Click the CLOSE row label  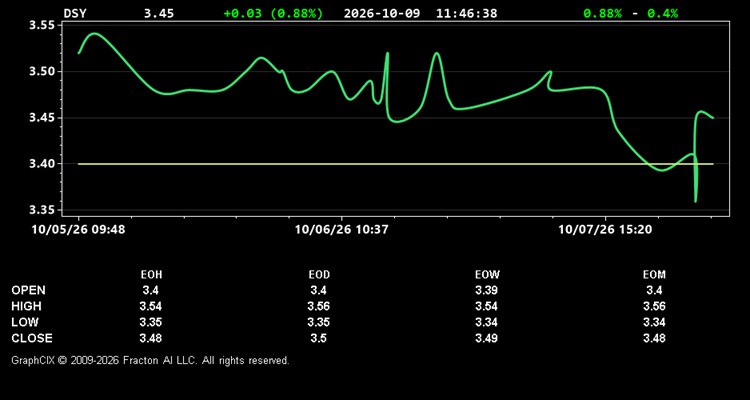(x=32, y=338)
